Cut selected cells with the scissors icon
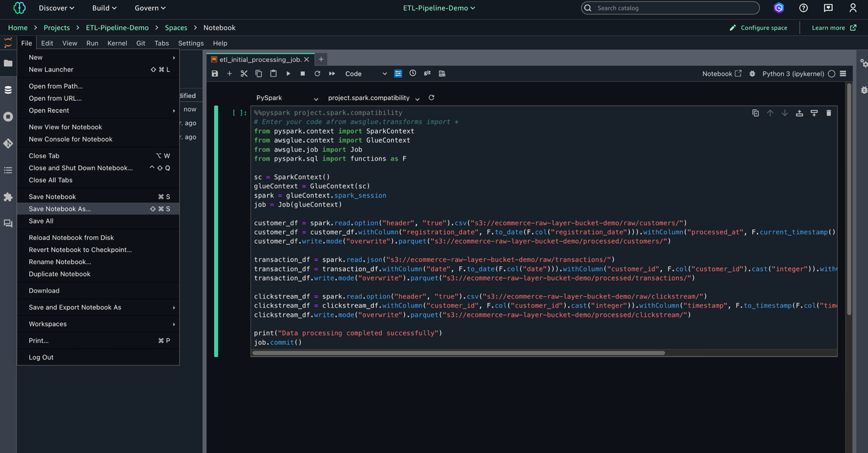The width and height of the screenshot is (868, 453). click(244, 73)
